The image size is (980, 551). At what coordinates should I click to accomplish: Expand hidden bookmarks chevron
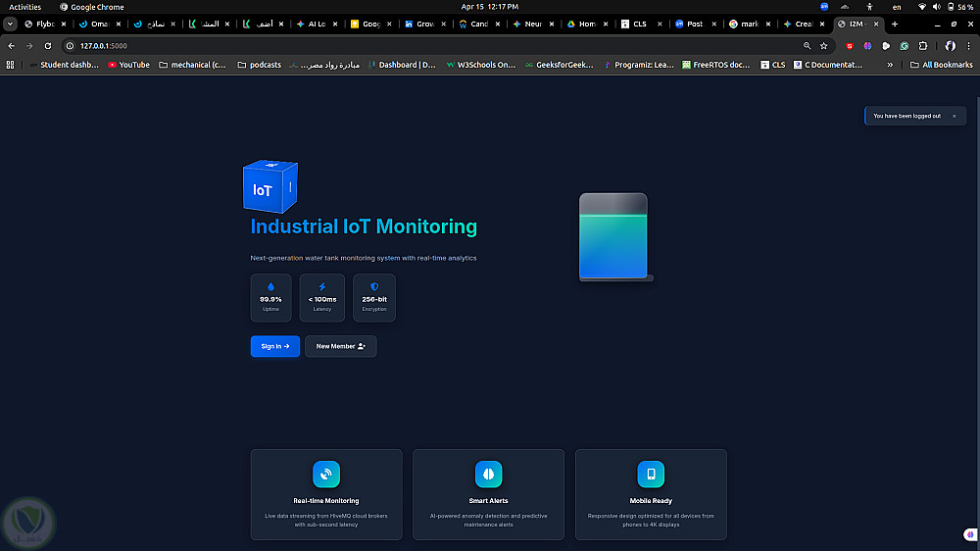(x=890, y=65)
